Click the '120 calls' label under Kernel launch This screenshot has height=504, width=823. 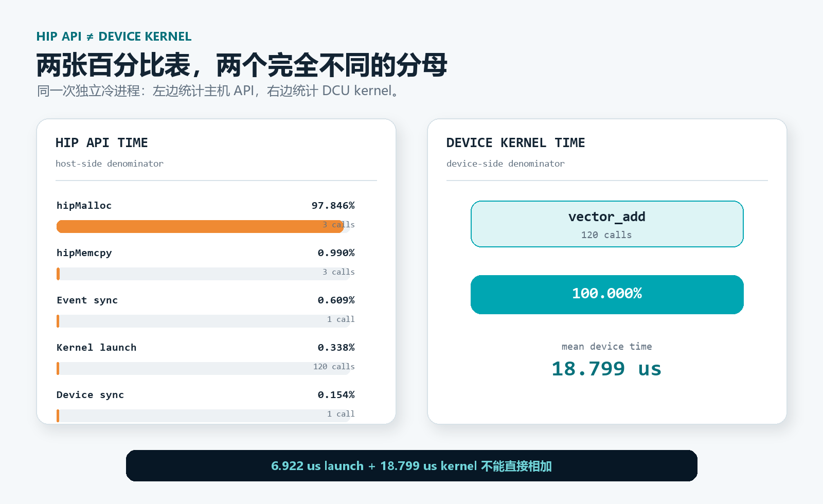click(x=334, y=366)
